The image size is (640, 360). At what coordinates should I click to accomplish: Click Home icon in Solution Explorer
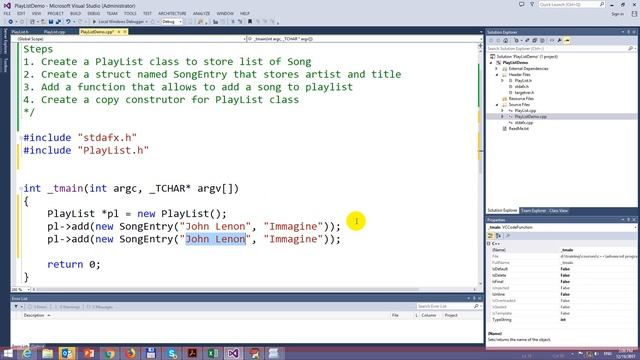pyautogui.click(x=506, y=40)
